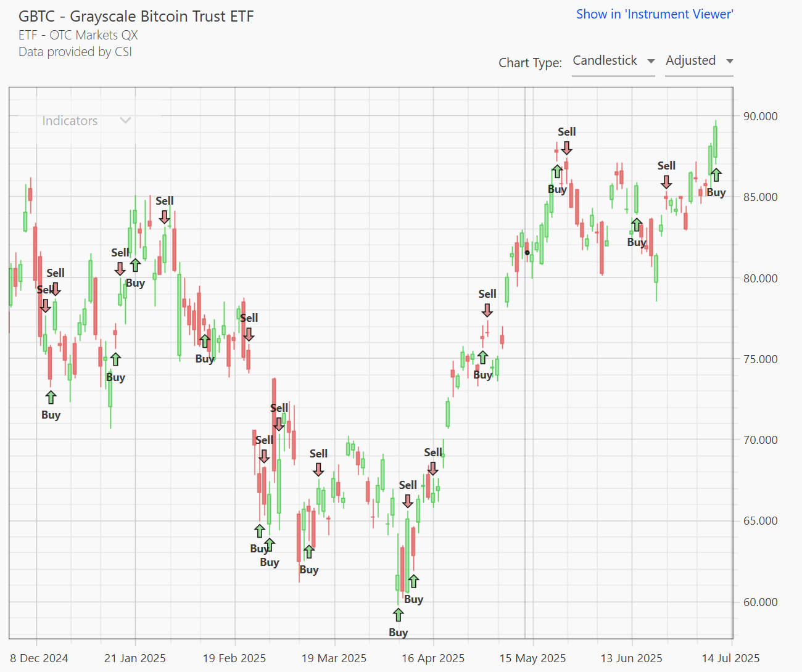Click the Sell arrow near 85 in late January
The image size is (802, 672).
click(x=164, y=217)
